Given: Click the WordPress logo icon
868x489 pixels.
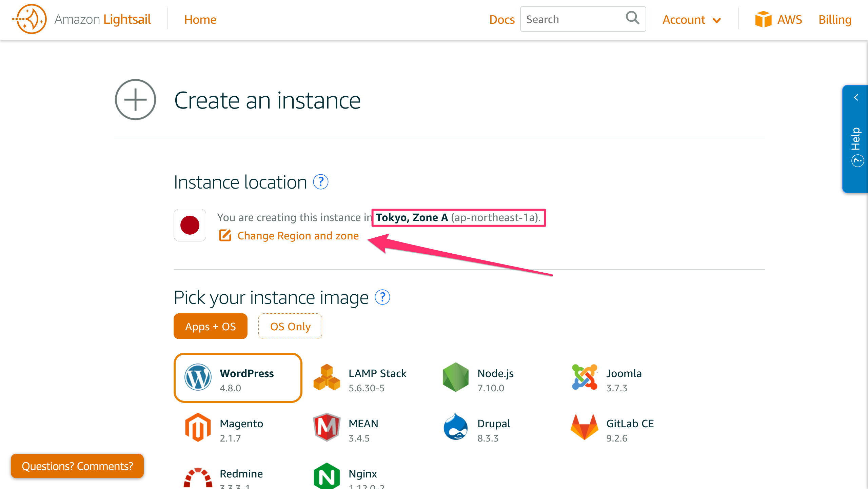Looking at the screenshot, I should (x=198, y=377).
